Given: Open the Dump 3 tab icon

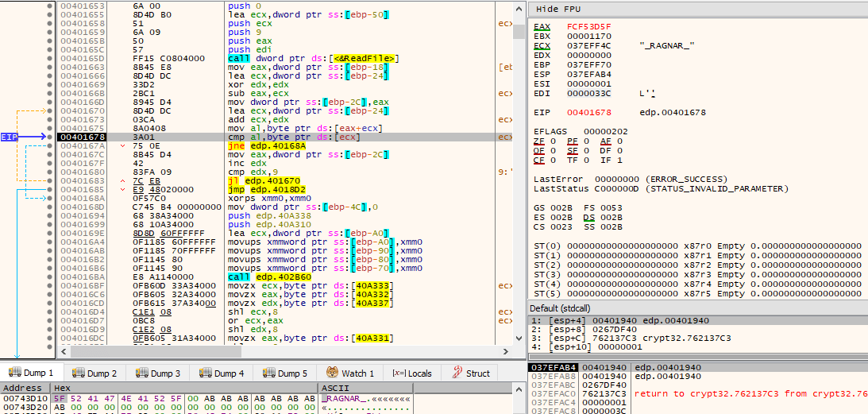Looking at the screenshot, I should [x=142, y=373].
